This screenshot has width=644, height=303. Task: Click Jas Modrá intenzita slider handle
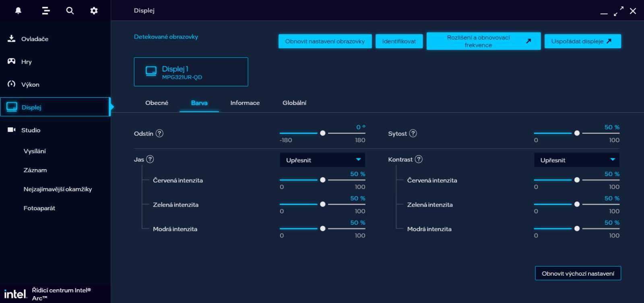(323, 229)
